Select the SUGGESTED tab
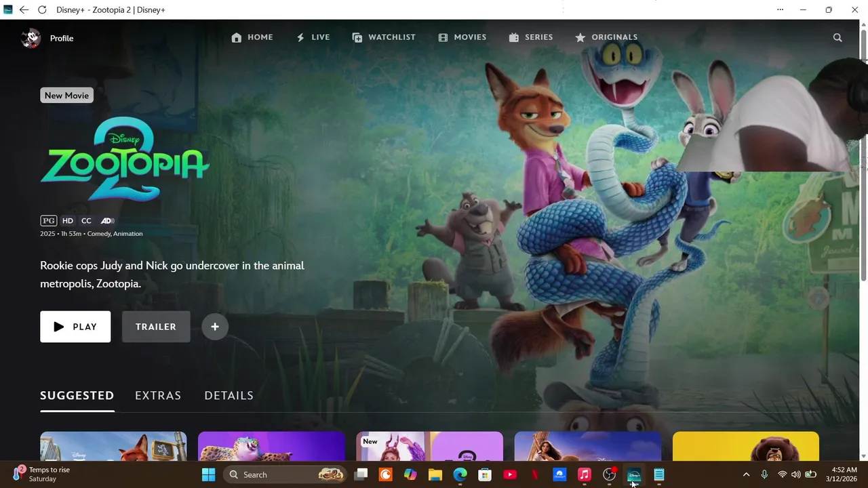The image size is (868, 488). 77,395
